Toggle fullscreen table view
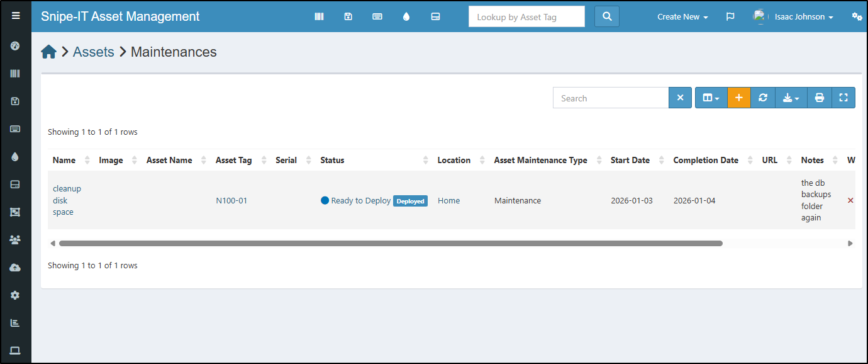The width and height of the screenshot is (868, 364). [843, 98]
